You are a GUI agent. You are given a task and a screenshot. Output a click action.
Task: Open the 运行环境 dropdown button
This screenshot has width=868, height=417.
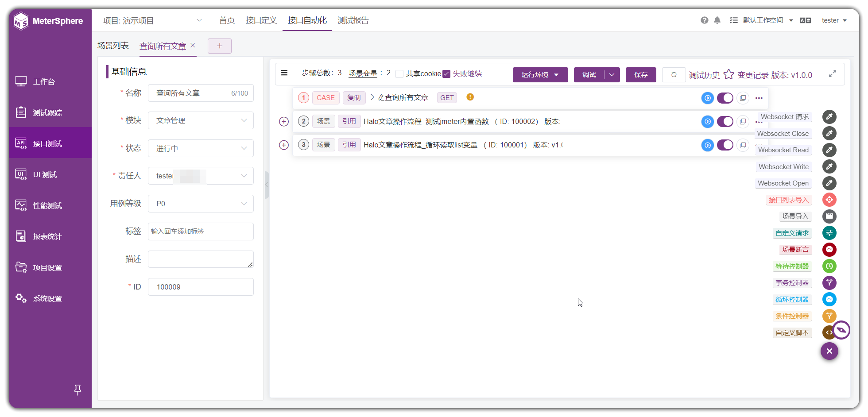[540, 75]
